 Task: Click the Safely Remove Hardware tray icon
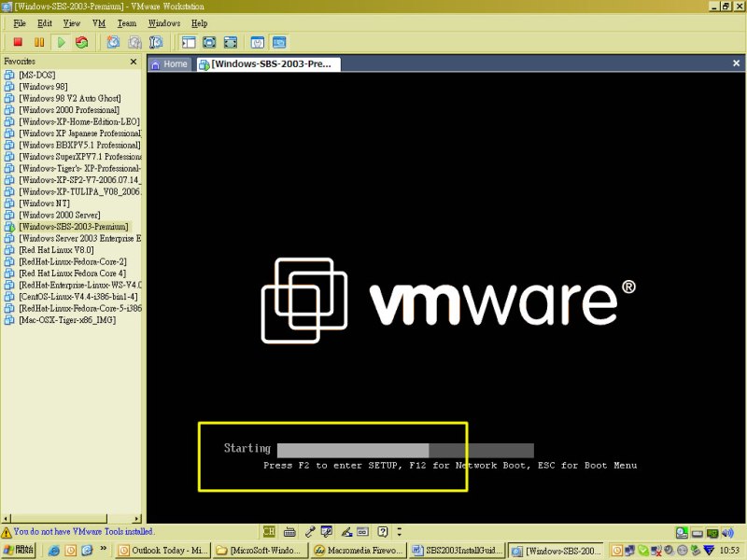[696, 551]
